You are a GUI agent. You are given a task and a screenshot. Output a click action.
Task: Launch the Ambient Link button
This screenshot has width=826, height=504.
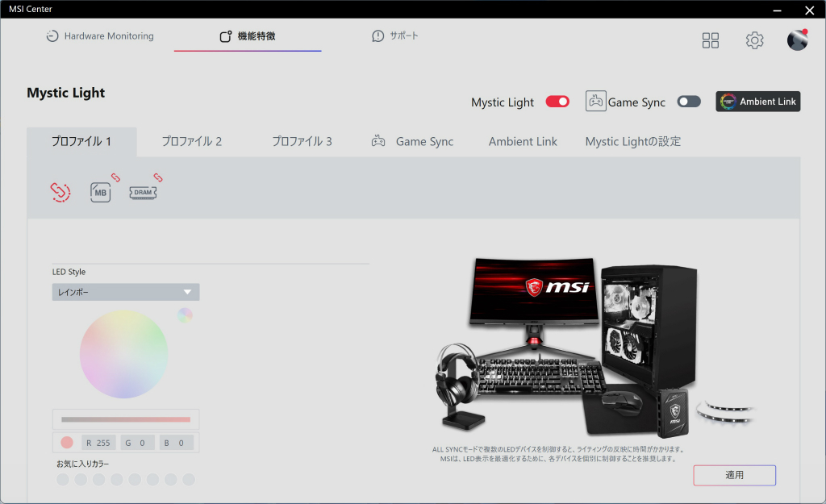757,102
